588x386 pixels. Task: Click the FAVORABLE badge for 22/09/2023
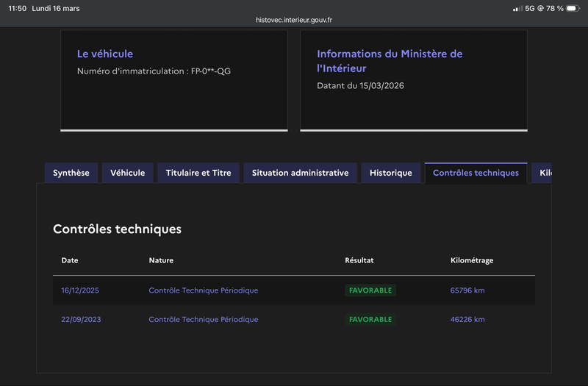point(370,319)
